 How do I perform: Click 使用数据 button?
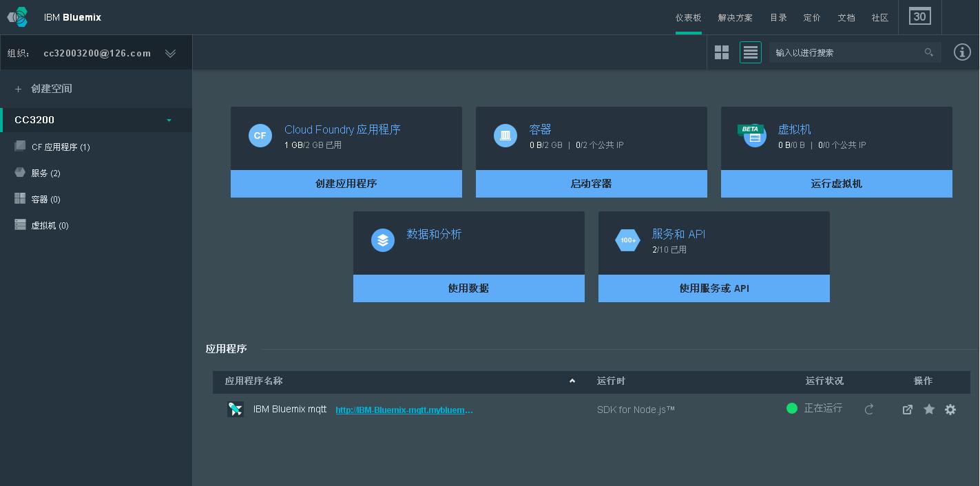click(x=469, y=288)
